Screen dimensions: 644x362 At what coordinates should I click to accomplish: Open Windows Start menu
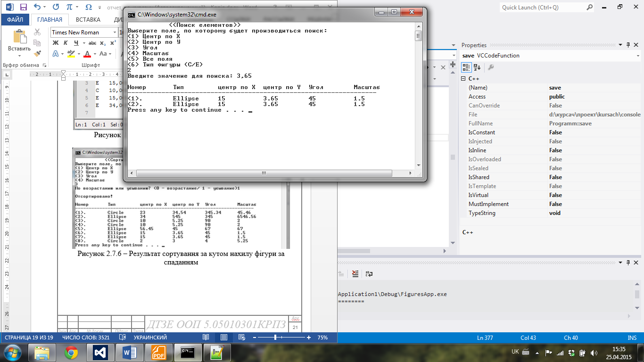12,352
